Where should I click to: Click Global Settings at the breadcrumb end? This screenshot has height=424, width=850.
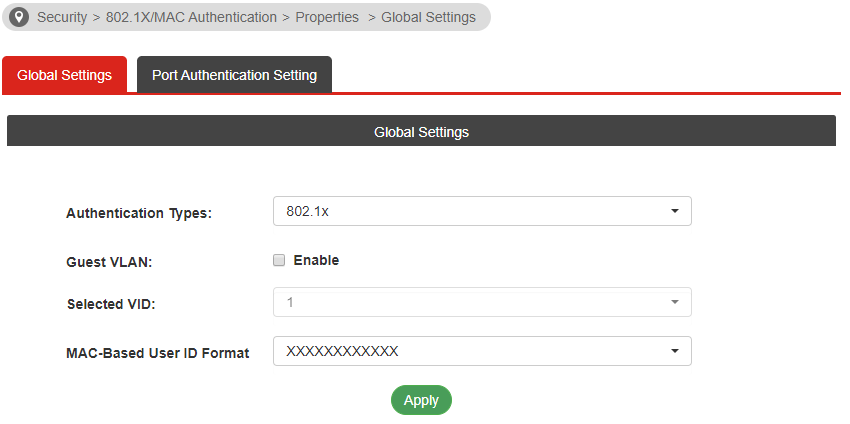pyautogui.click(x=428, y=17)
